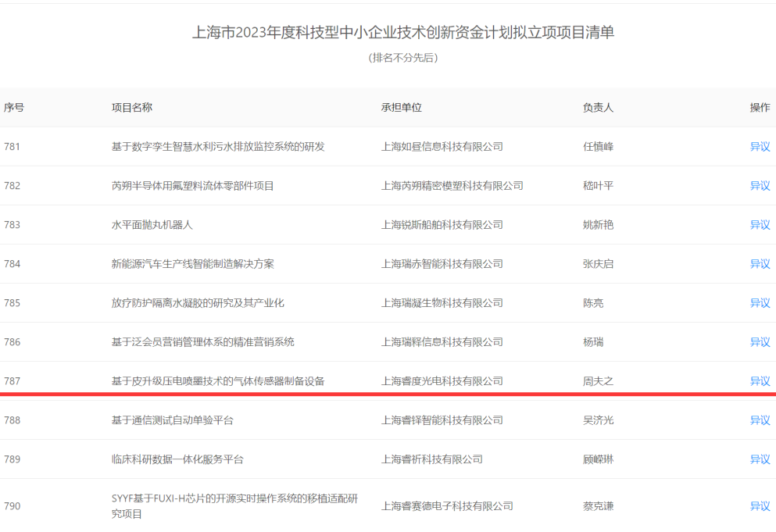Click company 上海瑞释信息科技有限公司
Screen dimensions: 776x532
[x=442, y=342]
